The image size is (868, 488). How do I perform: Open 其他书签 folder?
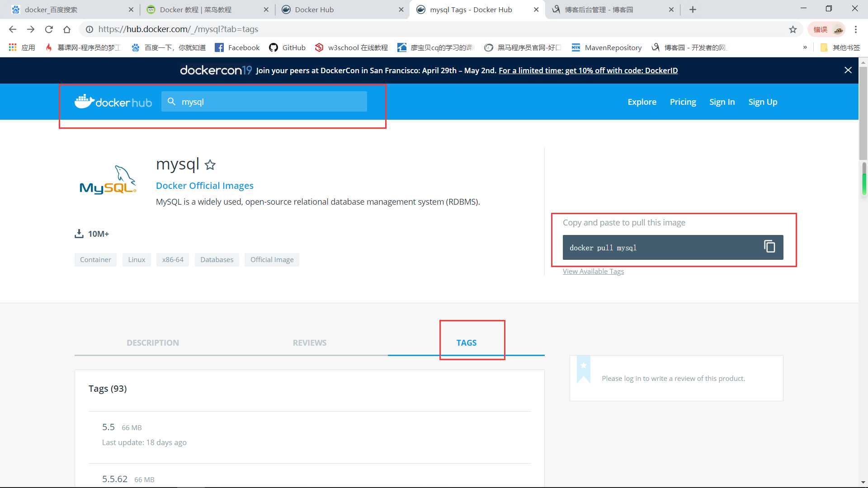point(840,47)
